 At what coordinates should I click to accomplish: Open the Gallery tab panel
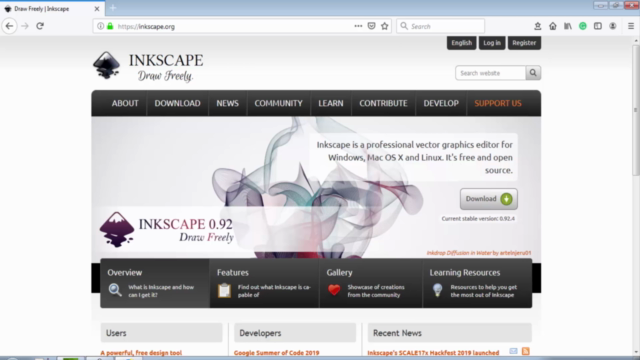371,283
